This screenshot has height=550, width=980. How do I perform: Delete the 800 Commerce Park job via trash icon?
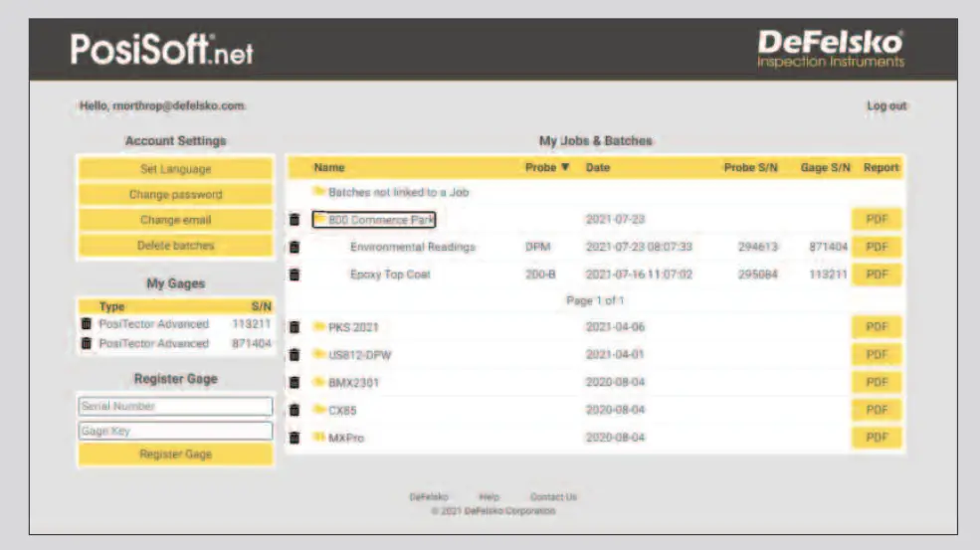[x=294, y=220]
